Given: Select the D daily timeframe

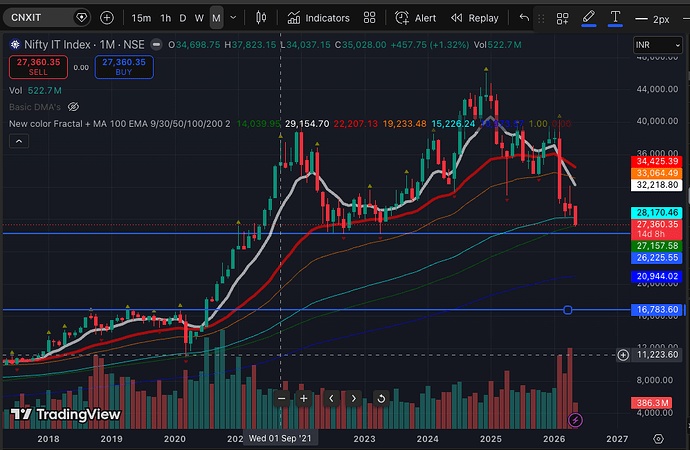Looking at the screenshot, I should click(183, 18).
